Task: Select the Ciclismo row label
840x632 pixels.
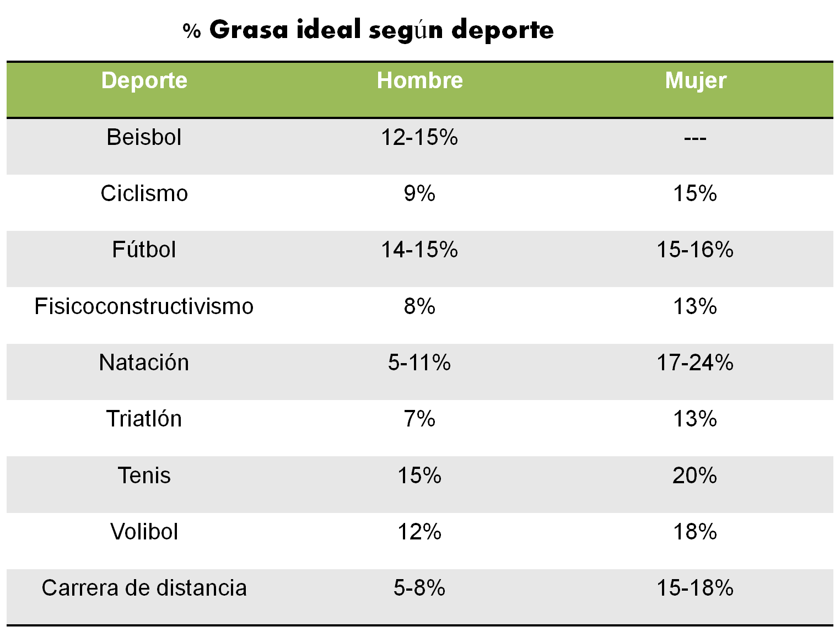Action: point(144,193)
